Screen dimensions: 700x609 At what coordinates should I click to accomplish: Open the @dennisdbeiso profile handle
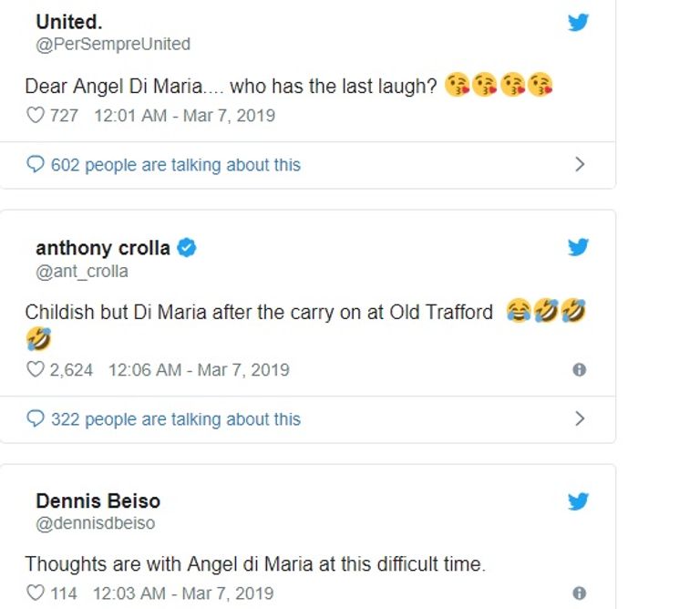pyautogui.click(x=96, y=523)
